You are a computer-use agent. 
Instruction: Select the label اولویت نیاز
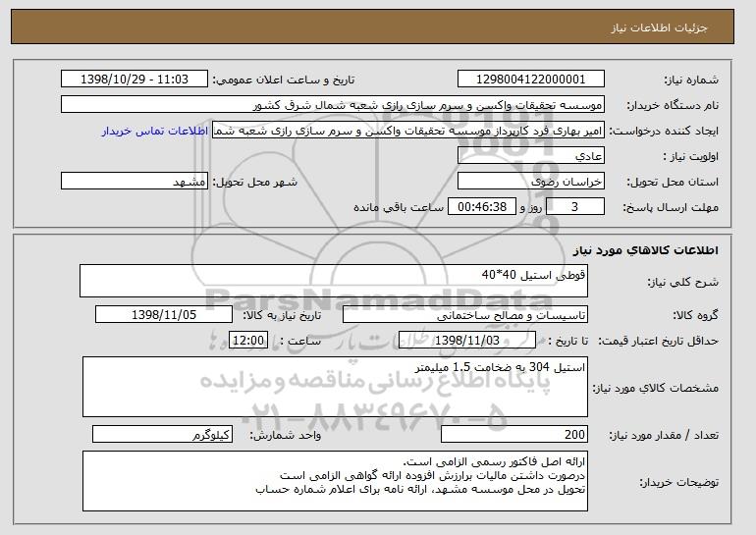pyautogui.click(x=691, y=157)
